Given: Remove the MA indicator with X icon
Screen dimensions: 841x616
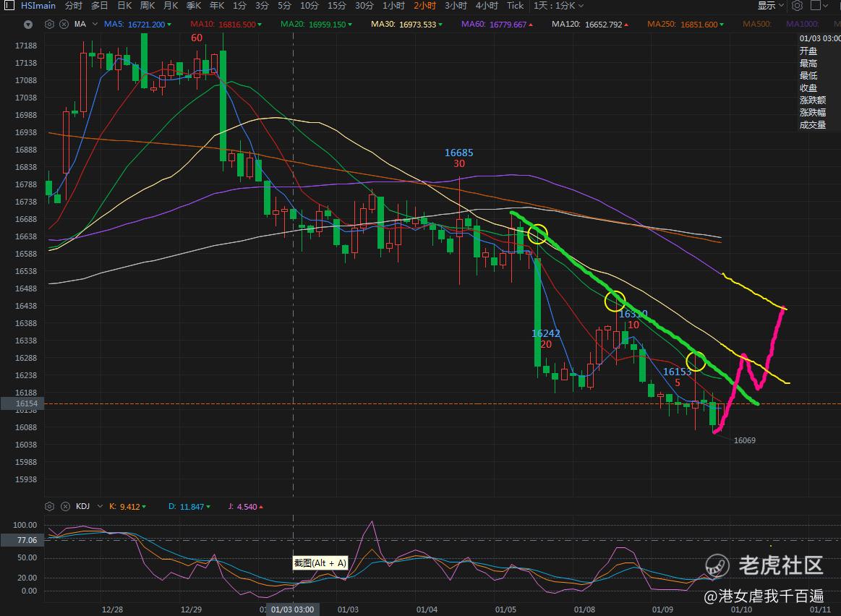Looking at the screenshot, I should click(64, 24).
